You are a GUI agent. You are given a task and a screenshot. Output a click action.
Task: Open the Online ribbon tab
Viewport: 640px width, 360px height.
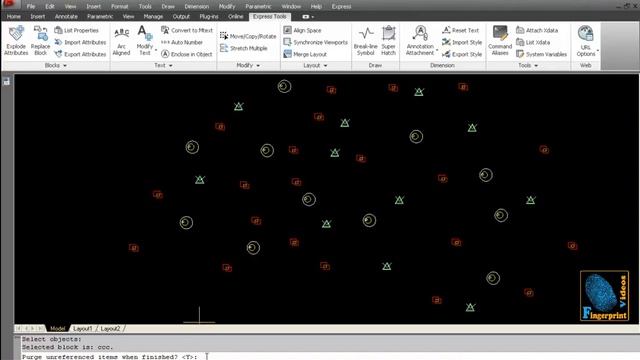coord(236,16)
